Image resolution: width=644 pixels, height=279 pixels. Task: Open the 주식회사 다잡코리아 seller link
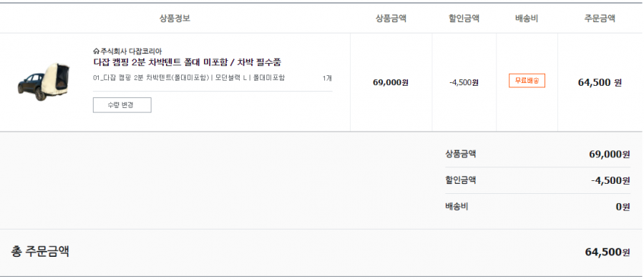[131, 52]
